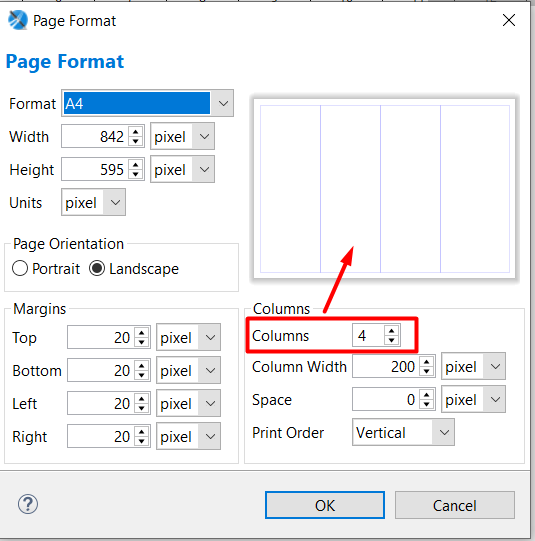Decrease the Width value with down arrow
The image size is (535, 541).
coord(136,141)
